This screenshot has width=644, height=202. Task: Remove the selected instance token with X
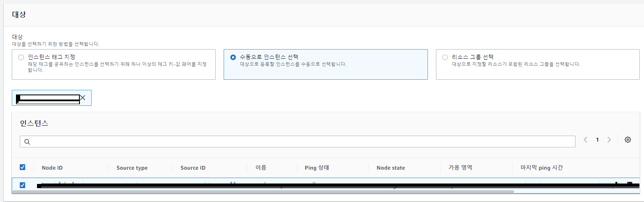tap(83, 97)
